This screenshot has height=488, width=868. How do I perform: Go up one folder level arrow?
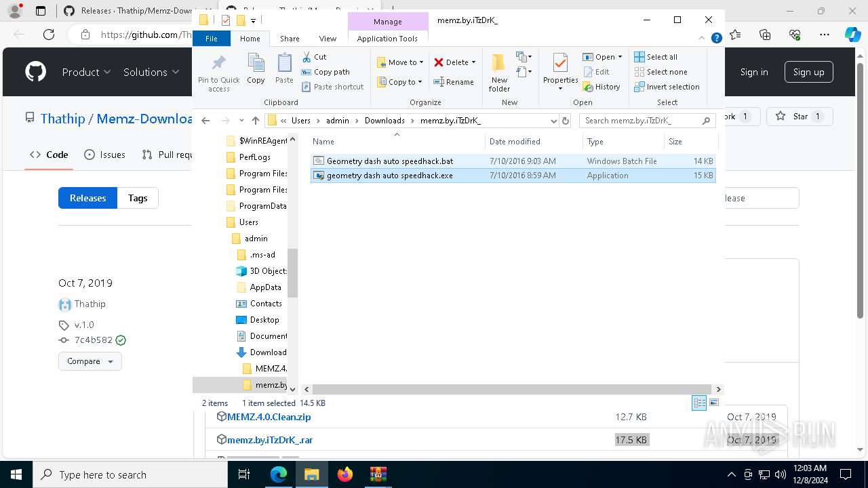click(255, 121)
